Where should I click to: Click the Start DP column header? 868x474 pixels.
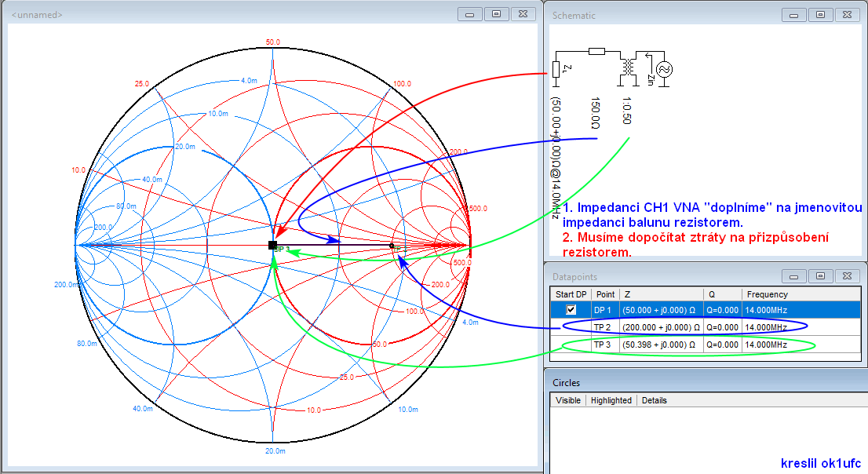coord(571,294)
